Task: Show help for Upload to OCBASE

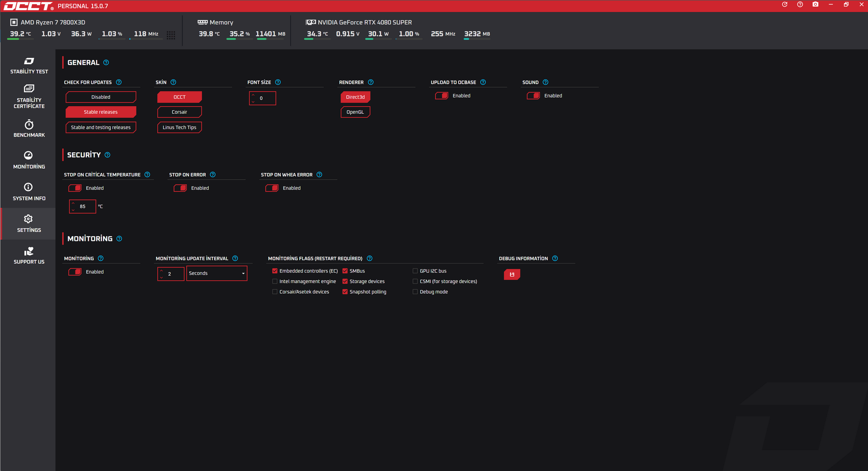Action: pos(483,82)
